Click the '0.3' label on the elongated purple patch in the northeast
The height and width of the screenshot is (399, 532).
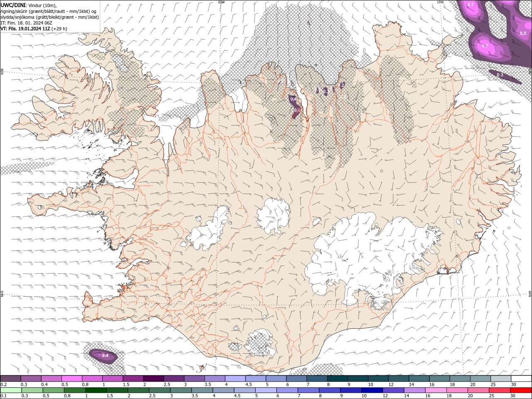pyautogui.click(x=500, y=75)
